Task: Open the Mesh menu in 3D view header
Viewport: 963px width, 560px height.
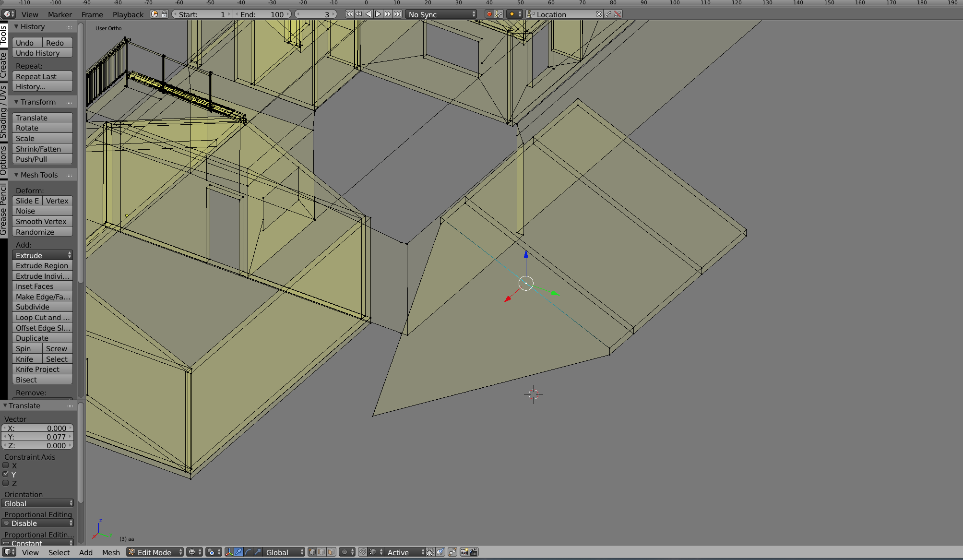Action: (111, 552)
